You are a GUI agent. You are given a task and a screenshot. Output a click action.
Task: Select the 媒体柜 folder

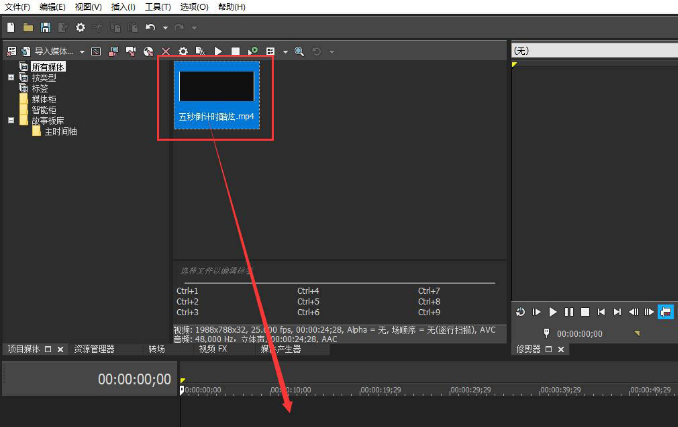[x=44, y=99]
